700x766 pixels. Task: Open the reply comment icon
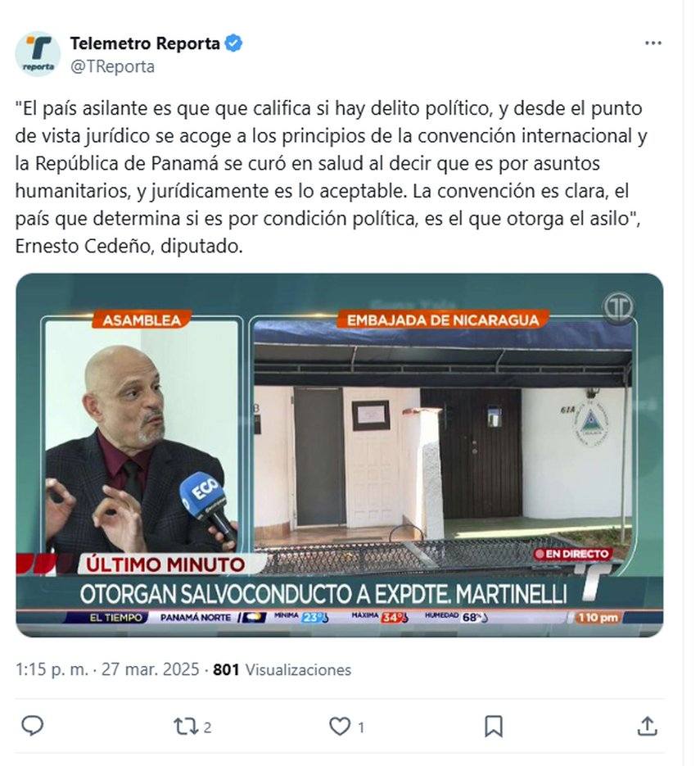point(33,726)
